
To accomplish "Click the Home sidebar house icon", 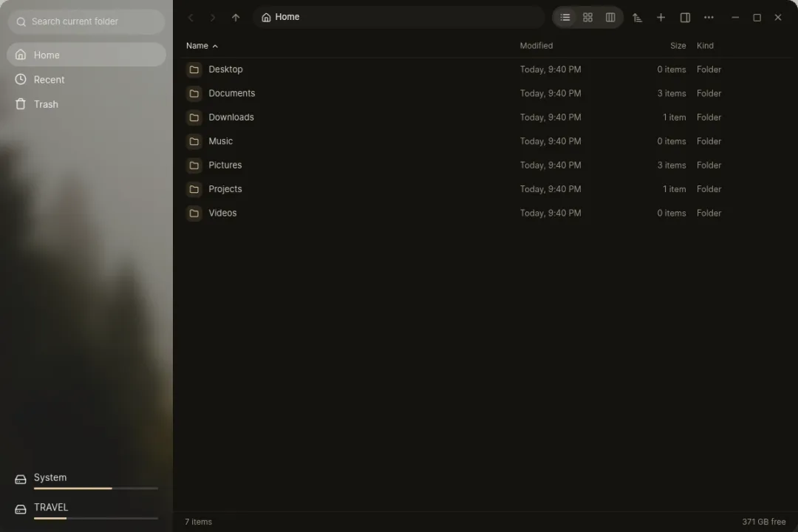I will point(21,55).
